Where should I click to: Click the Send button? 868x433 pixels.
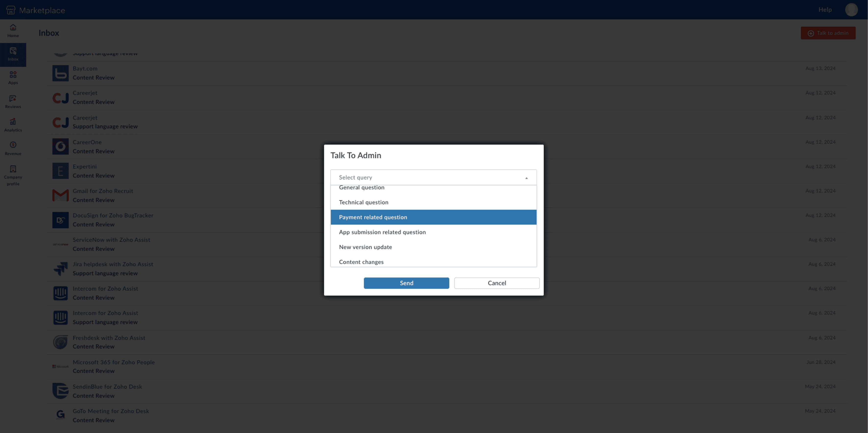point(406,283)
